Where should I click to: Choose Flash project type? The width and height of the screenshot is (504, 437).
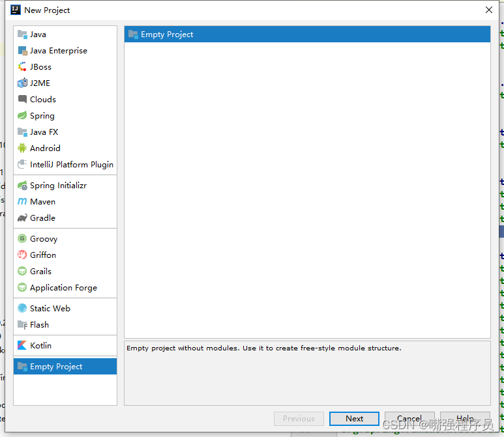[x=65, y=324]
